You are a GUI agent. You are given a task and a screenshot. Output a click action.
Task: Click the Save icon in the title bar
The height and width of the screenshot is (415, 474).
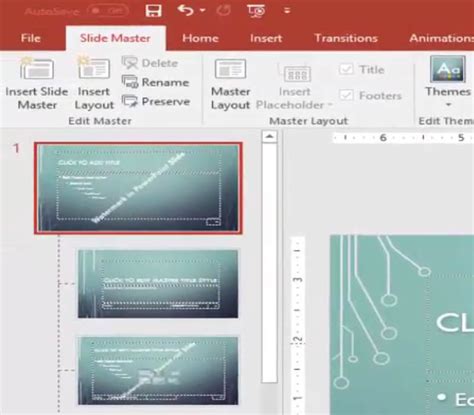(x=154, y=11)
